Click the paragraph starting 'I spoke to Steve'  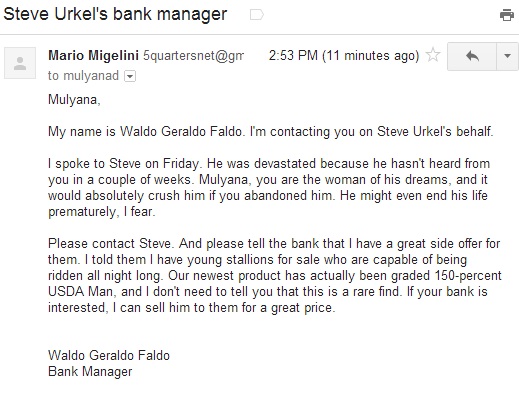[x=269, y=188]
